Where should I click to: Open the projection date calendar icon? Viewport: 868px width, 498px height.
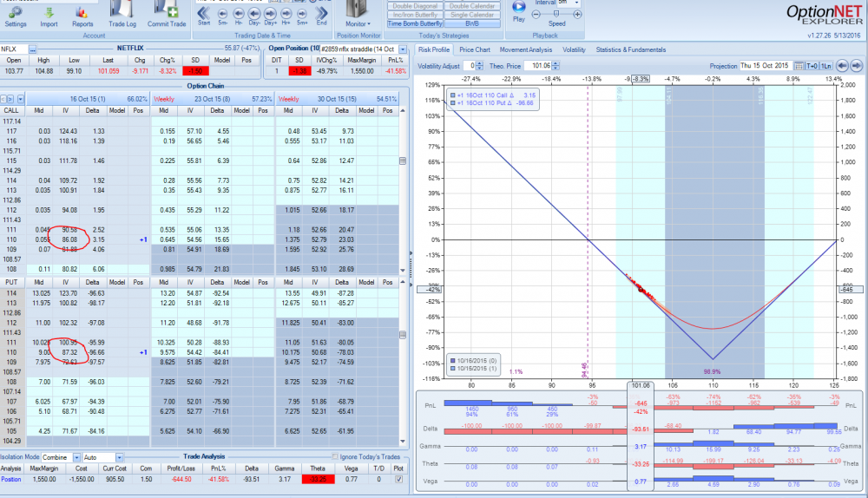pos(799,66)
